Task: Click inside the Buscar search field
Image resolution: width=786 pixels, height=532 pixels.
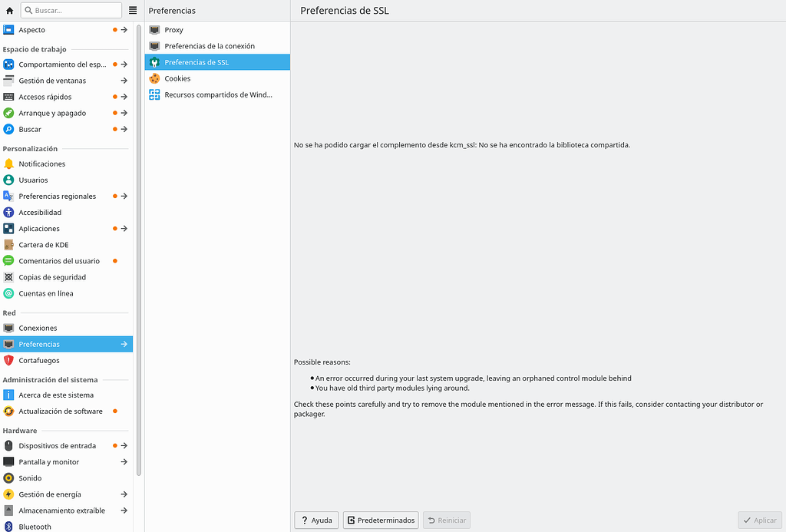Action: pos(71,10)
